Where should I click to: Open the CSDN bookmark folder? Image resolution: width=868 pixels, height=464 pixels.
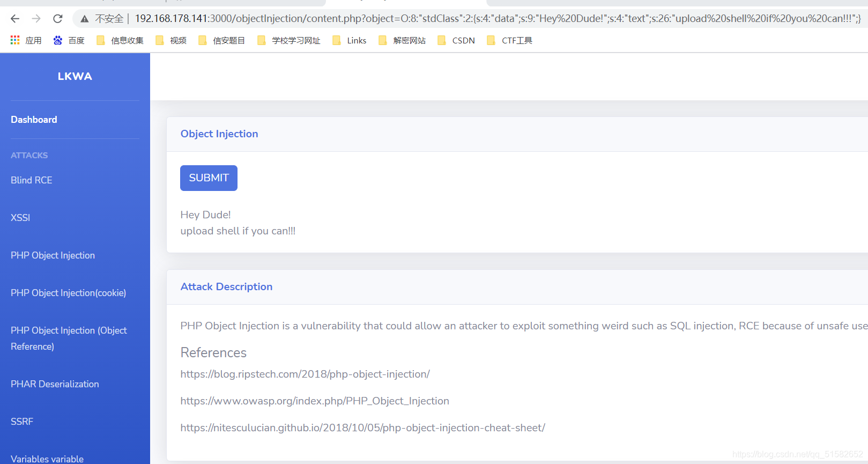coord(456,40)
